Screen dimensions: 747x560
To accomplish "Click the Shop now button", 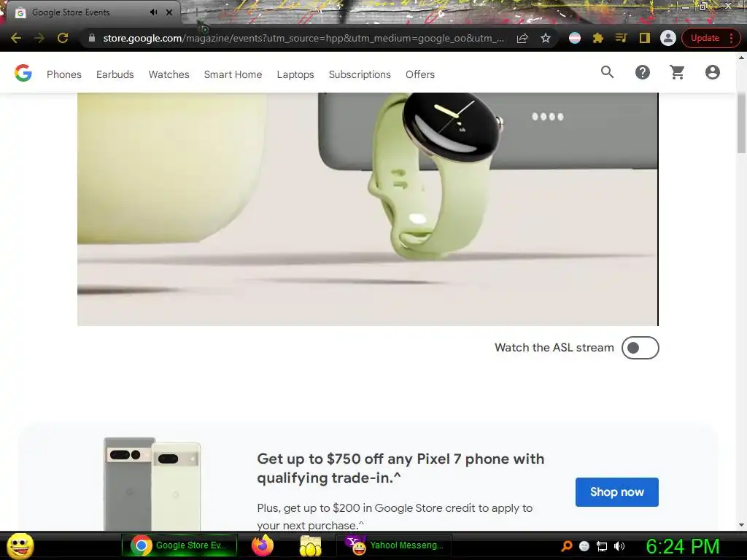I will tap(617, 492).
